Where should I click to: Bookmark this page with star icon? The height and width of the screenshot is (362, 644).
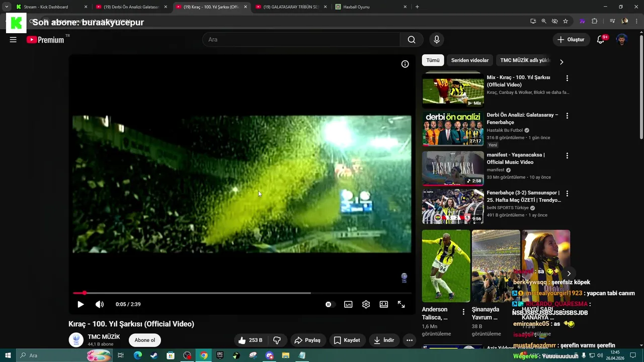pos(566,21)
